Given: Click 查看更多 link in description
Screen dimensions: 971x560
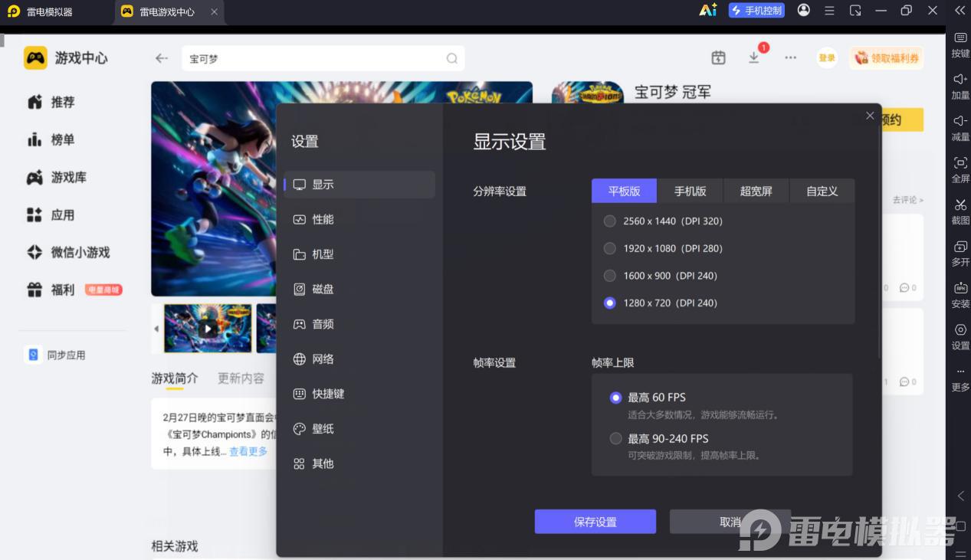Looking at the screenshot, I should click(x=248, y=452).
